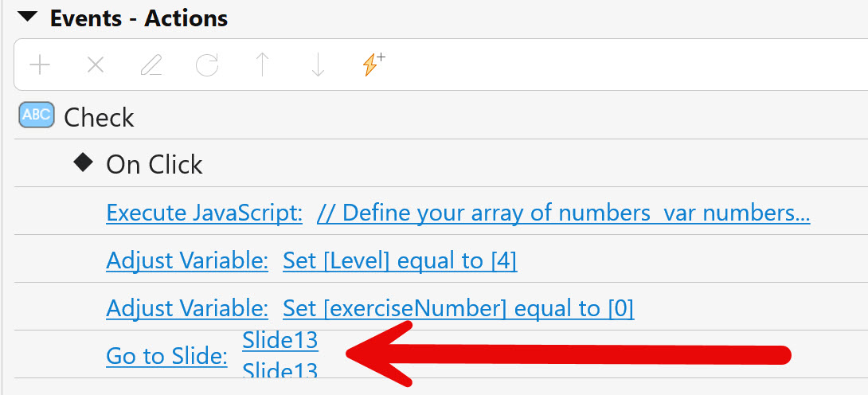This screenshot has height=395, width=868.
Task: Click the plus icon to add action
Action: pos(39,65)
